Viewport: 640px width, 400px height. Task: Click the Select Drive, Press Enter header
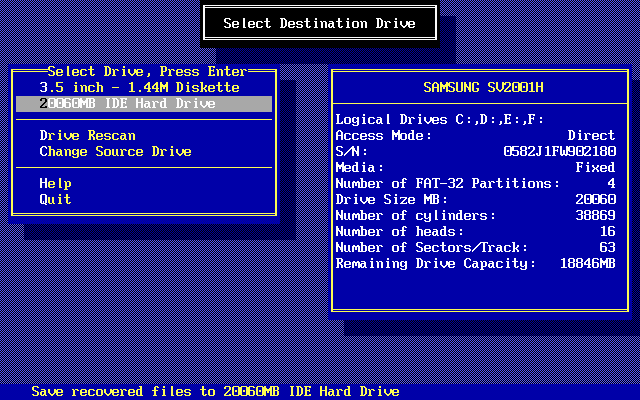(147, 71)
